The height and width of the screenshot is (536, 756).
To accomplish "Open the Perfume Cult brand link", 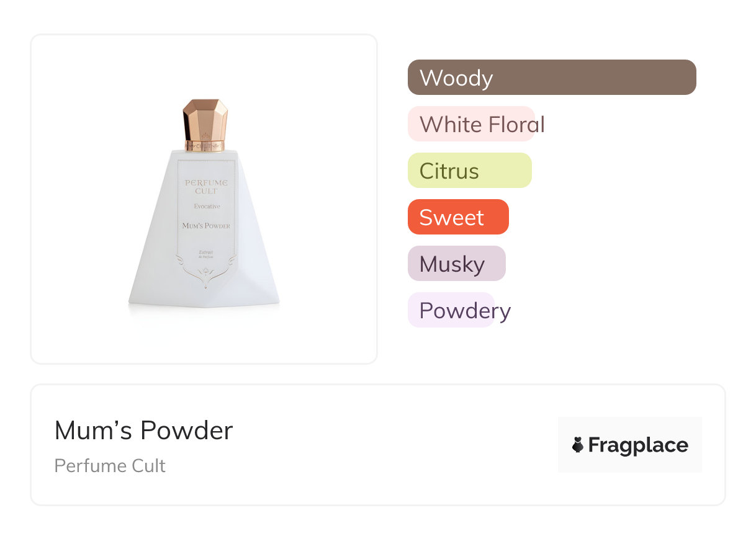I will 110,465.
